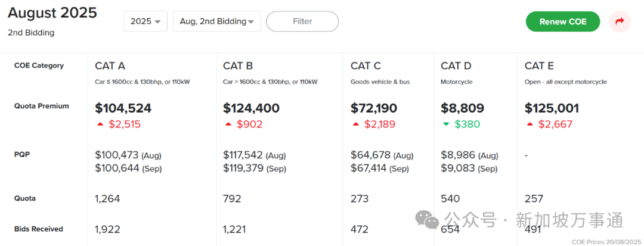Click the CAT B premium price $124,400
The height and width of the screenshot is (246, 644).
click(x=251, y=108)
